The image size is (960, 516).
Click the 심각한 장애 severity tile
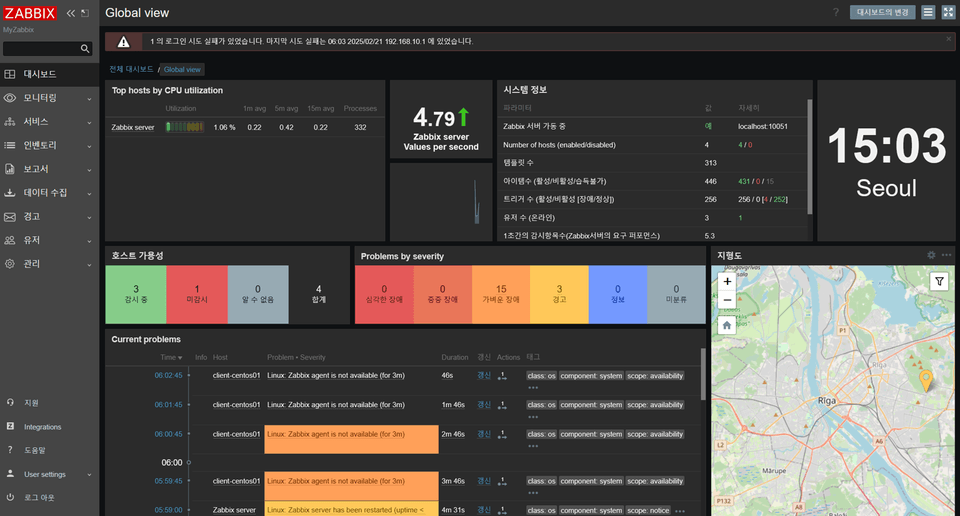[x=384, y=294]
